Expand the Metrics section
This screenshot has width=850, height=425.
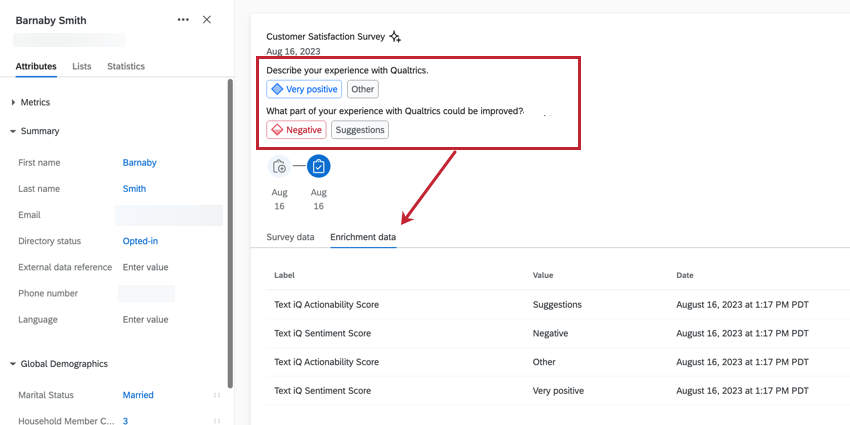(x=13, y=102)
